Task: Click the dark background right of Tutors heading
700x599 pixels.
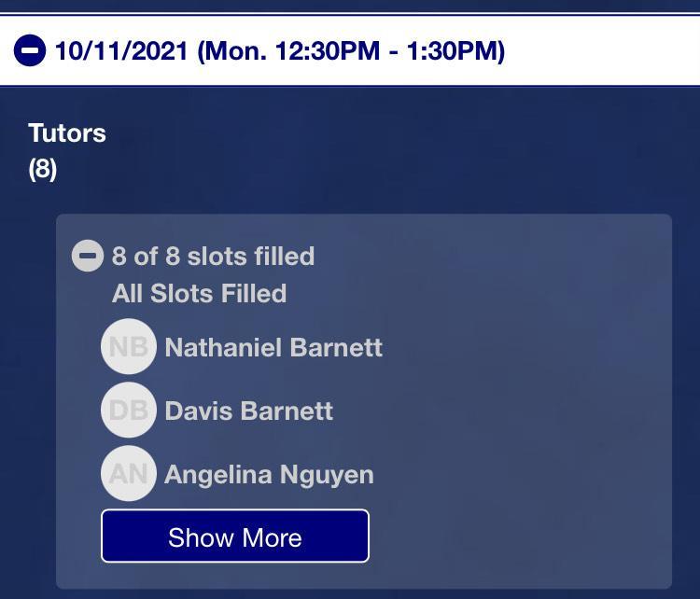Action: tap(373, 149)
